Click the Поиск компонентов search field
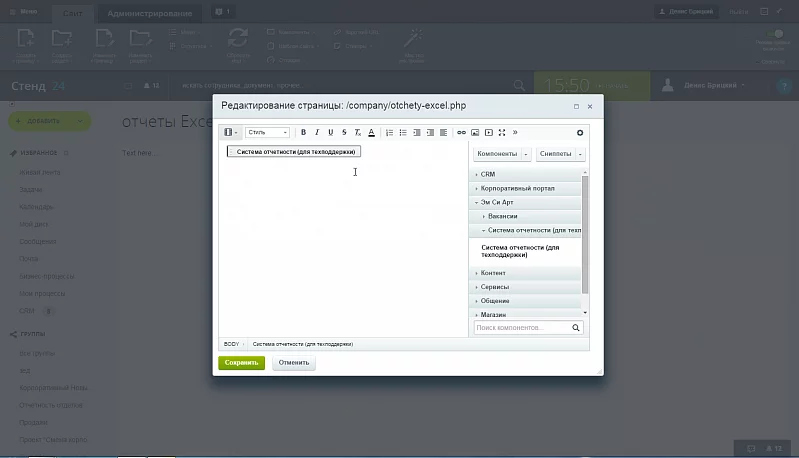The width and height of the screenshot is (799, 458). pyautogui.click(x=521, y=327)
